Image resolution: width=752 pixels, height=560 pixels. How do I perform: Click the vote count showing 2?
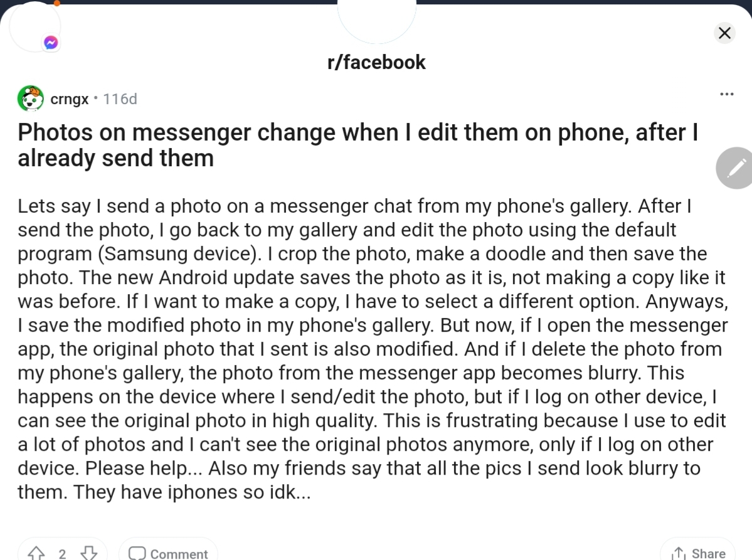click(62, 553)
